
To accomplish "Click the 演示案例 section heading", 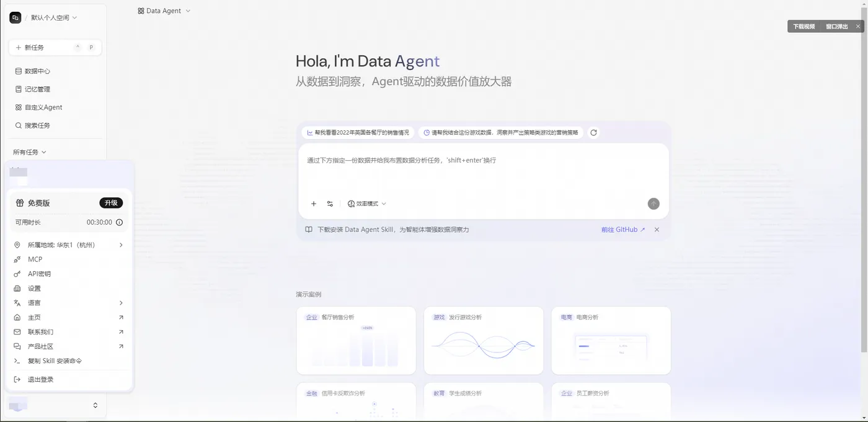I will pos(309,294).
